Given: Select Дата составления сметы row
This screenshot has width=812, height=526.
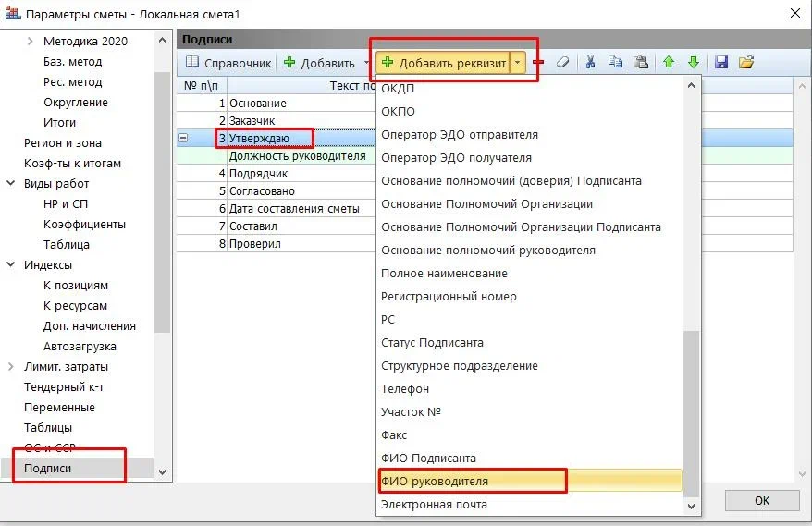Looking at the screenshot, I should point(277,209).
